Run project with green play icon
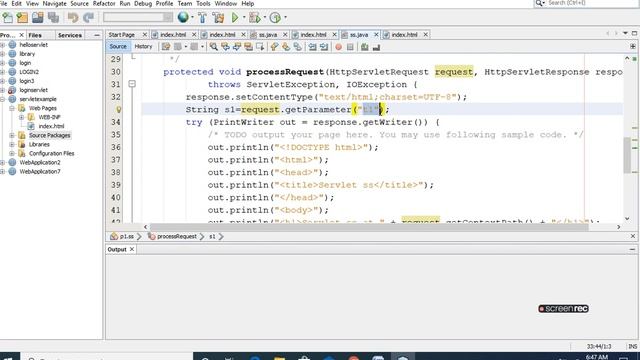Image resolution: width=640 pixels, height=360 pixels. pos(235,18)
